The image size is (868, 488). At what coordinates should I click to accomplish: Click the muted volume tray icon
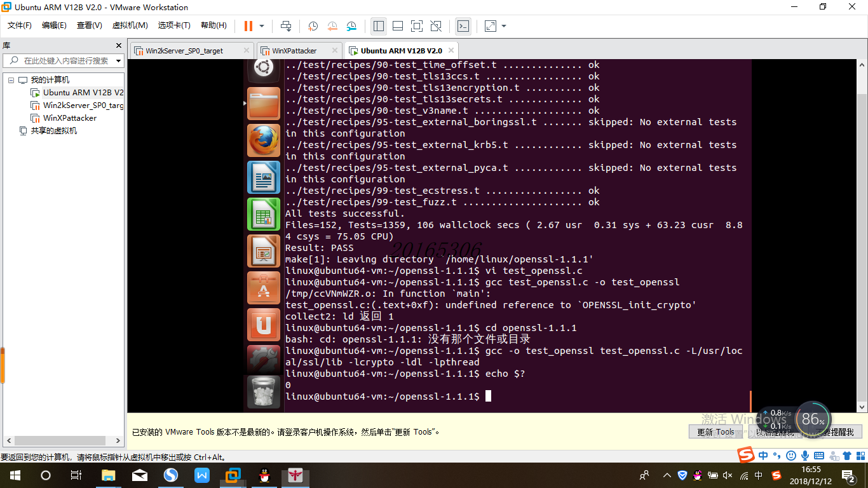click(728, 475)
